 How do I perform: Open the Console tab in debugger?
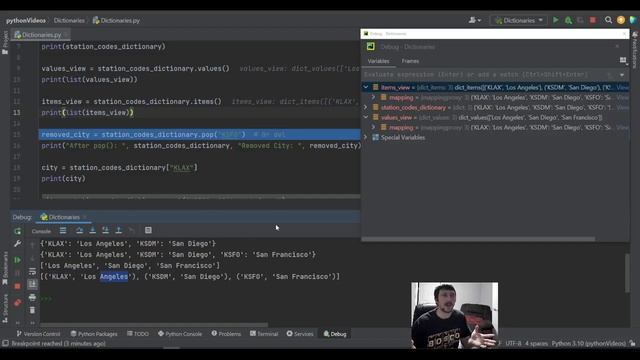41,231
